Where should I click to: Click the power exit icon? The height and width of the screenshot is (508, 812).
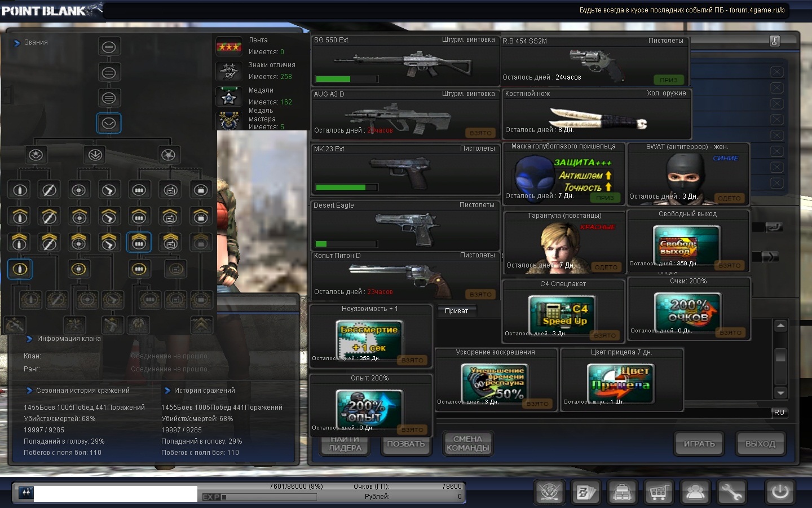780,492
